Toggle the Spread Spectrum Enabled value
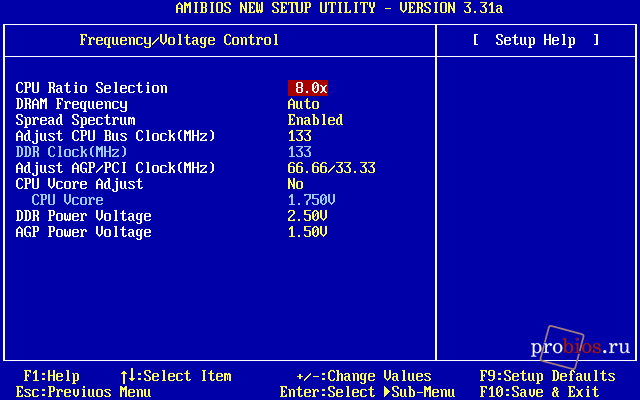Image resolution: width=640 pixels, height=400 pixels. [315, 120]
